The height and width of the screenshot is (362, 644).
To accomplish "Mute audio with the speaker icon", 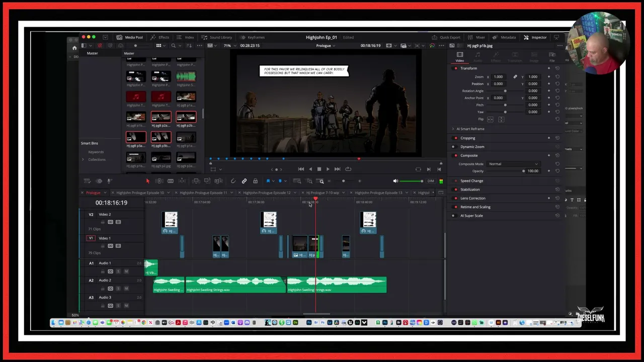I will [395, 181].
